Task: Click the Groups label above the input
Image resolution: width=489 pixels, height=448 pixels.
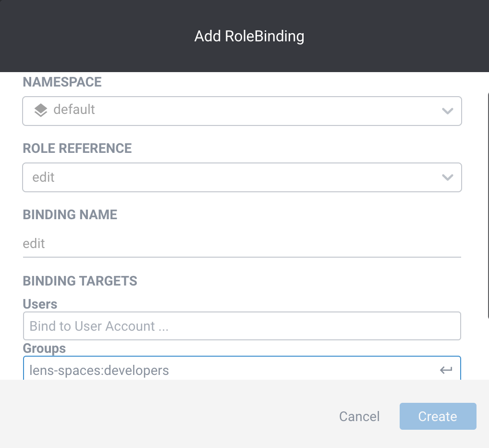Action: (x=44, y=348)
